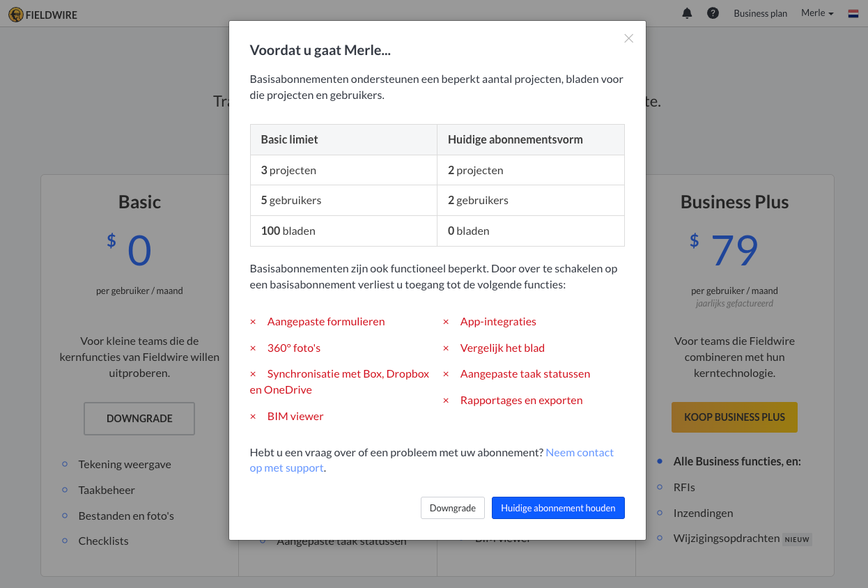Click the $0 Basic price

click(130, 251)
